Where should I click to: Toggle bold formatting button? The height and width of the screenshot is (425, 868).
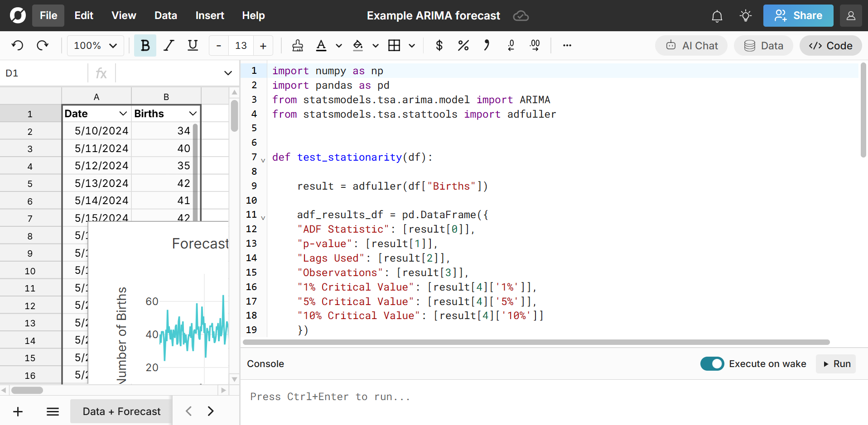click(x=145, y=45)
